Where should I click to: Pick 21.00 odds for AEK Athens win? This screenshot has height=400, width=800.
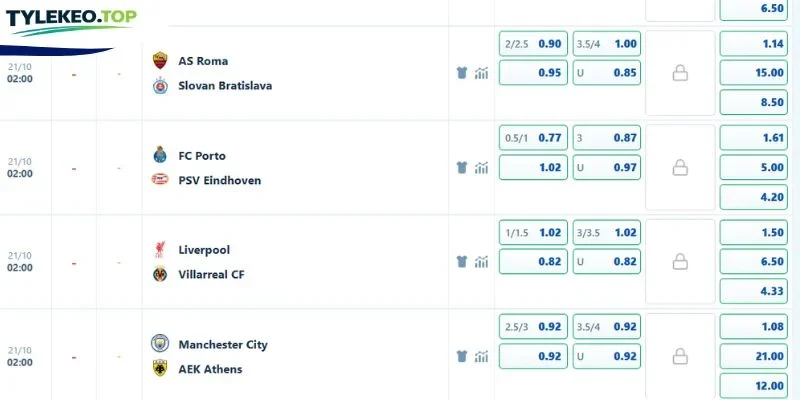pos(754,356)
